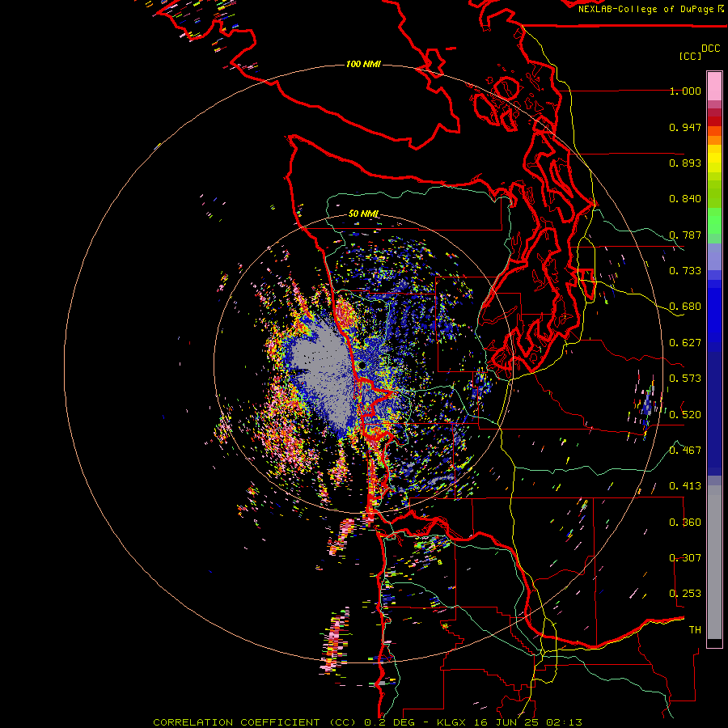Select the 0.840 legend value
This screenshot has height=728, width=728.
[685, 199]
